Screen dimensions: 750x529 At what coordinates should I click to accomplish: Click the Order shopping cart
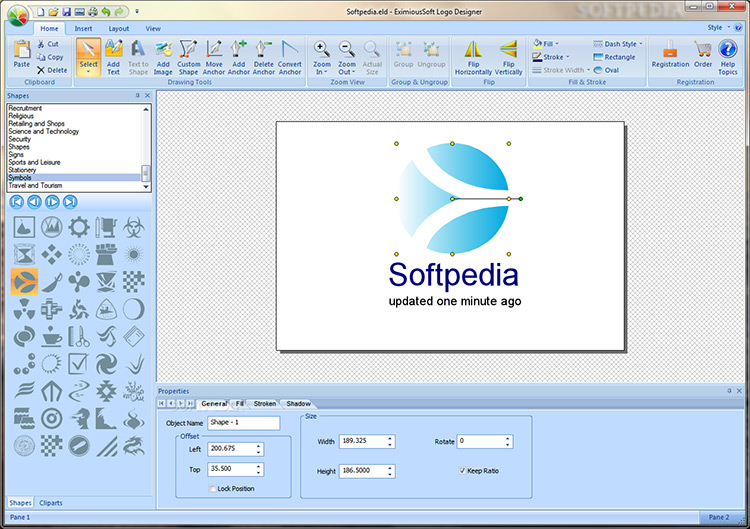point(703,54)
